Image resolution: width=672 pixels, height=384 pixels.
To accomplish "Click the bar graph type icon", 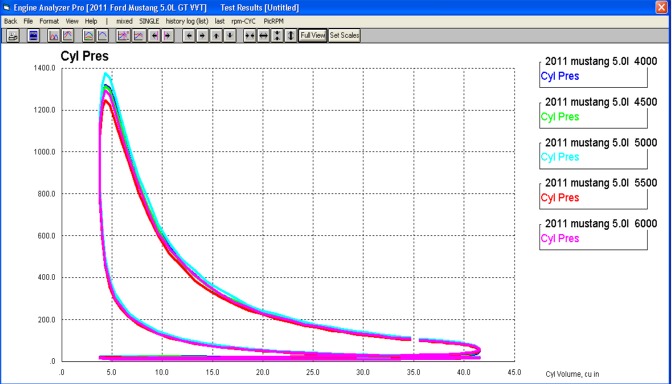I will click(54, 36).
